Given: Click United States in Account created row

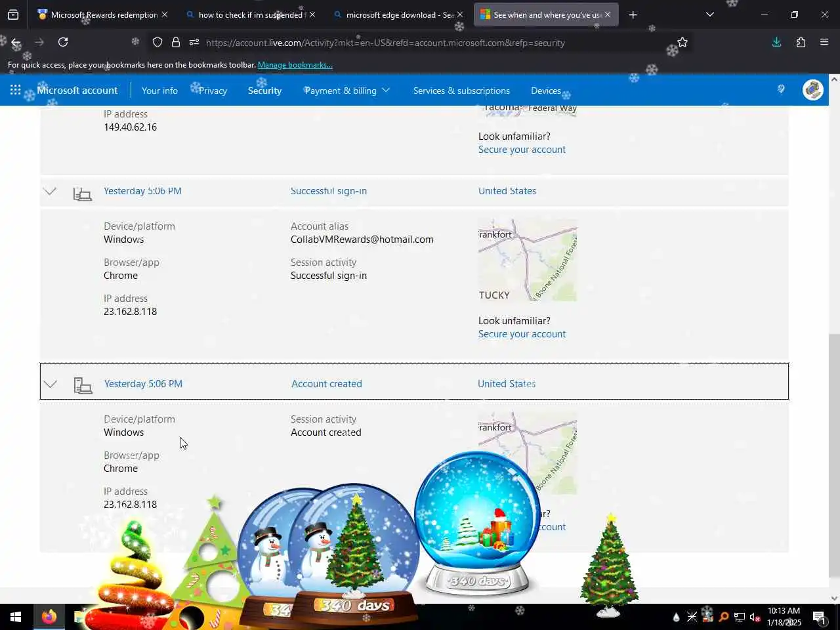Looking at the screenshot, I should (507, 384).
